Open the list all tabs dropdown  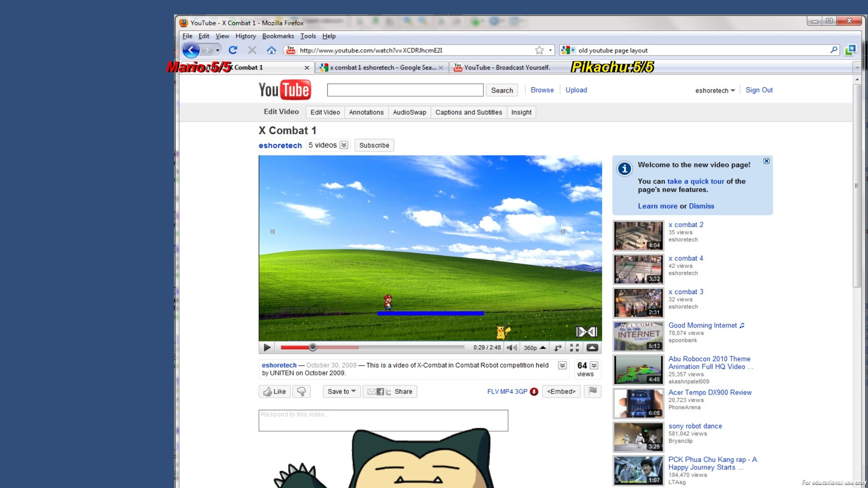857,67
